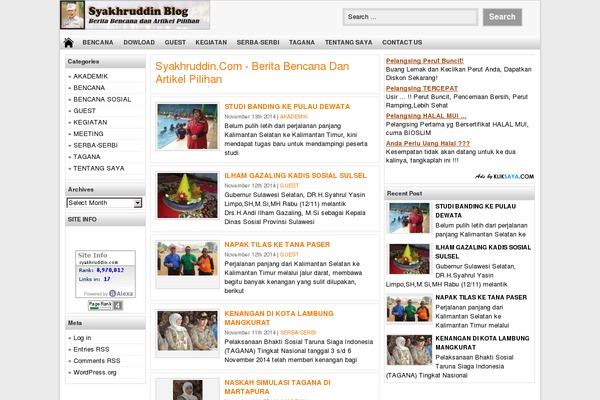Open Recent Post ILHAM GAZALING KADIS SOSIAL SULSEL

483,251
